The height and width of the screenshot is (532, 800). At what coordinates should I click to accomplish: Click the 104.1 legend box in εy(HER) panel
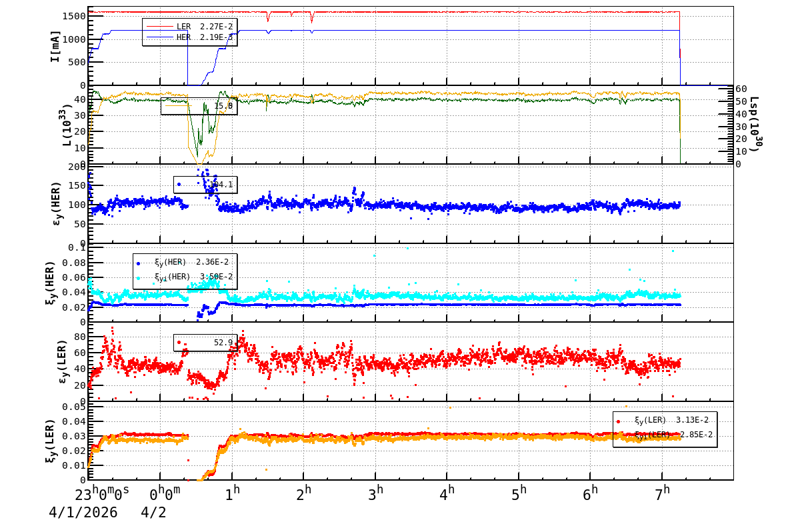click(x=205, y=185)
